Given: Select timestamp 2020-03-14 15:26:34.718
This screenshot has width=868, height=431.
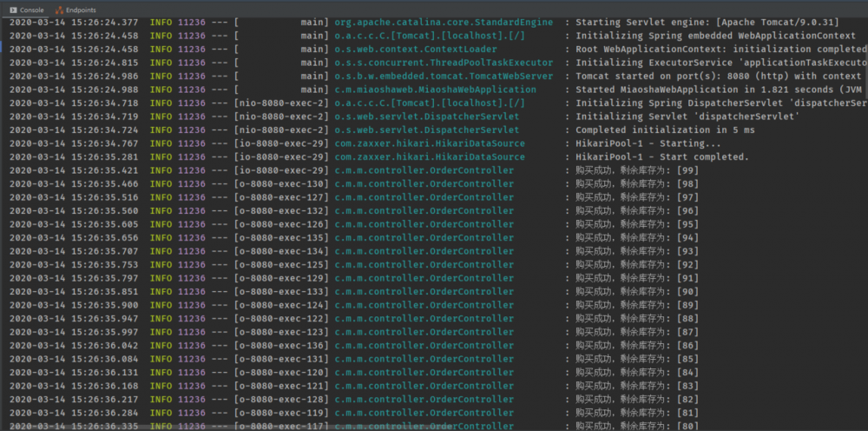Looking at the screenshot, I should coord(74,103).
